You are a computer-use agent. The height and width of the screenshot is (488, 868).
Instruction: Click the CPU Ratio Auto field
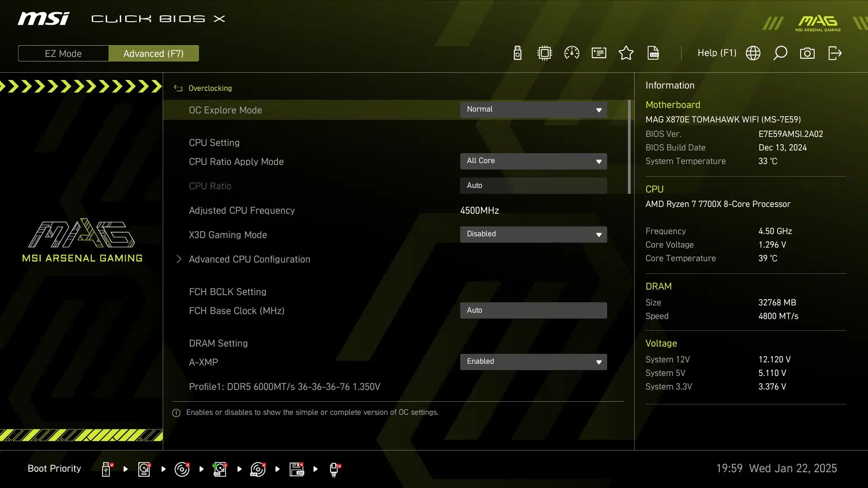point(533,186)
